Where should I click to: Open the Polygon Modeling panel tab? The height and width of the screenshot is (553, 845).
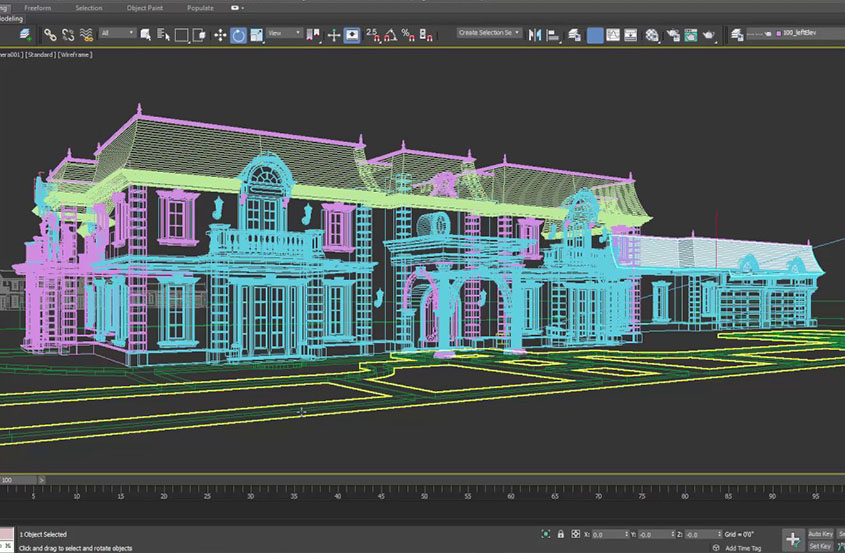point(12,19)
